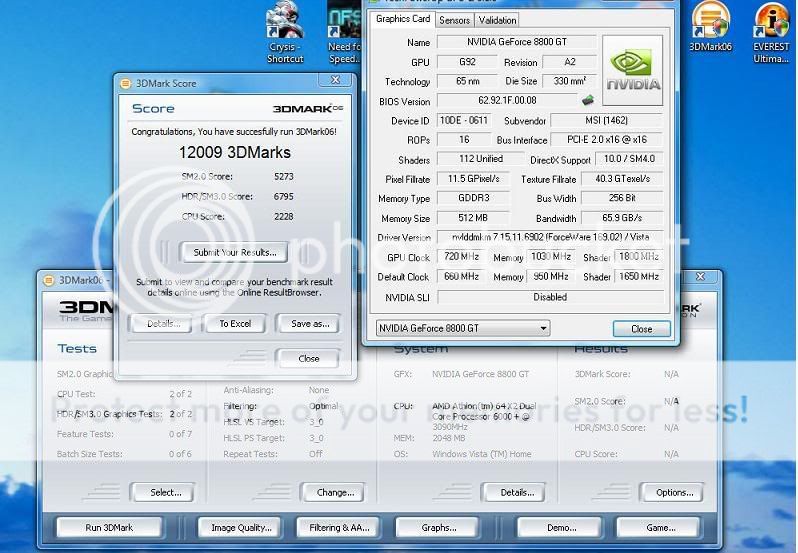Click the Subvendor MSI (1462) field
798x553 pixels.
coord(606,120)
